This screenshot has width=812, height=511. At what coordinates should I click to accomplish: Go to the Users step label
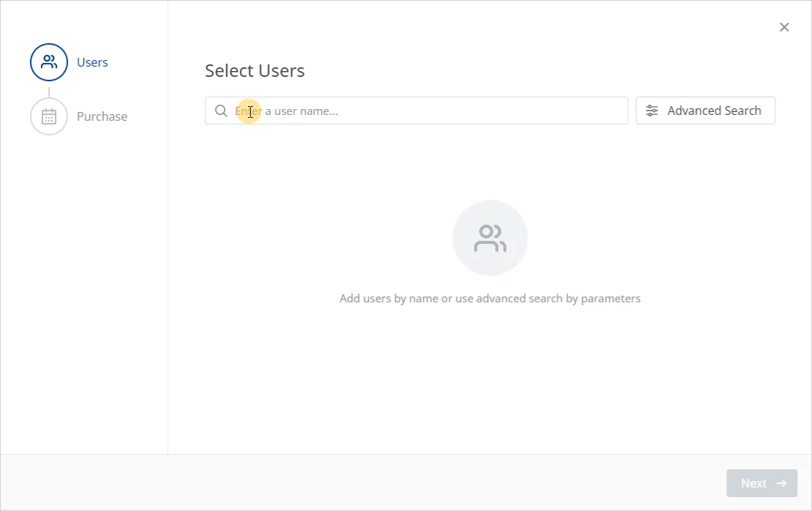pos(92,62)
